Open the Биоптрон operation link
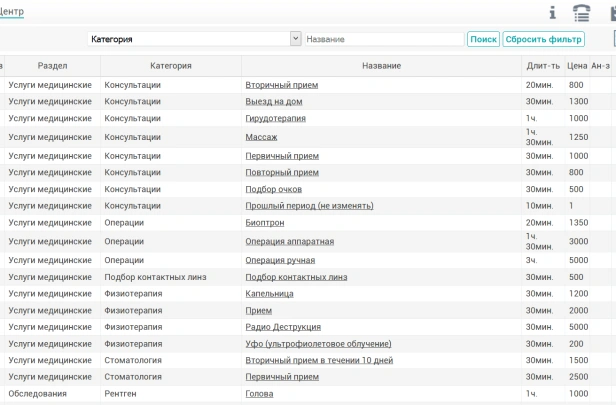The height and width of the screenshot is (405, 616). [265, 222]
